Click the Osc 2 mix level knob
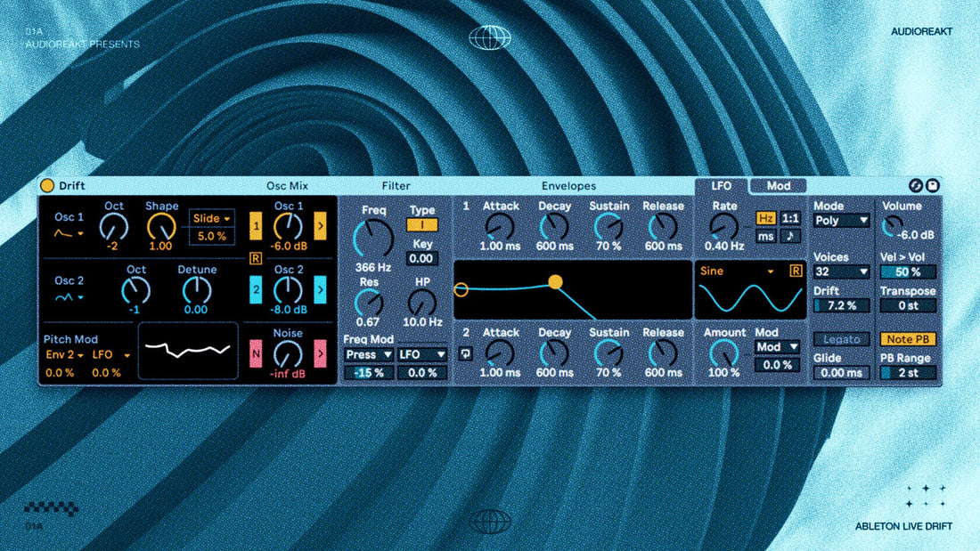This screenshot has width=980, height=551. click(x=288, y=290)
